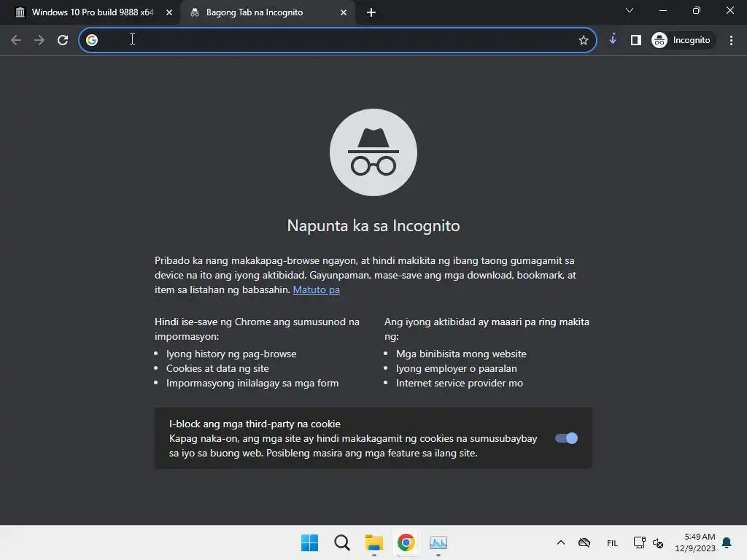The image size is (747, 560).
Task: Open the Incognito profile chip
Action: (682, 40)
